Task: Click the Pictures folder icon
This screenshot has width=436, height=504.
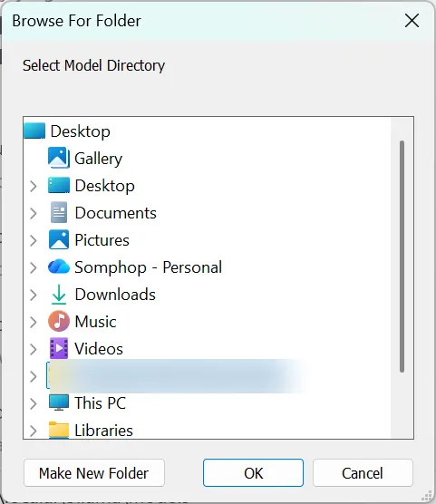Action: click(x=59, y=239)
